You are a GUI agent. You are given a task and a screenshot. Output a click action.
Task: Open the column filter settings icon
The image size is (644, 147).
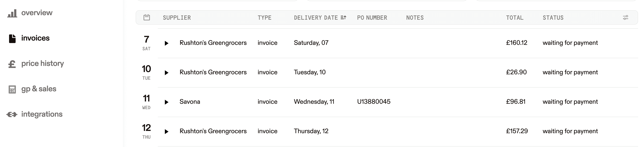pyautogui.click(x=625, y=17)
